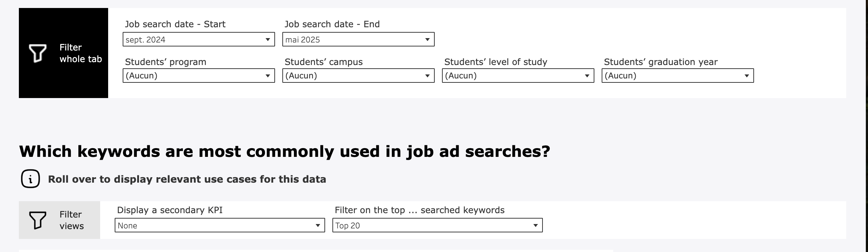The width and height of the screenshot is (868, 252).
Task: Open the mai 2025 end date dropdown
Action: click(x=358, y=40)
